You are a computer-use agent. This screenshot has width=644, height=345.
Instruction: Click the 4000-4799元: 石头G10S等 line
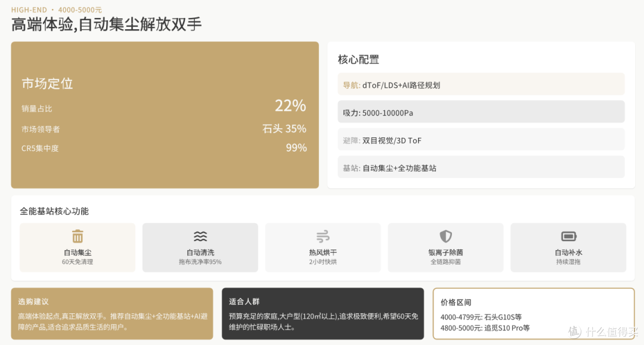coord(481,317)
